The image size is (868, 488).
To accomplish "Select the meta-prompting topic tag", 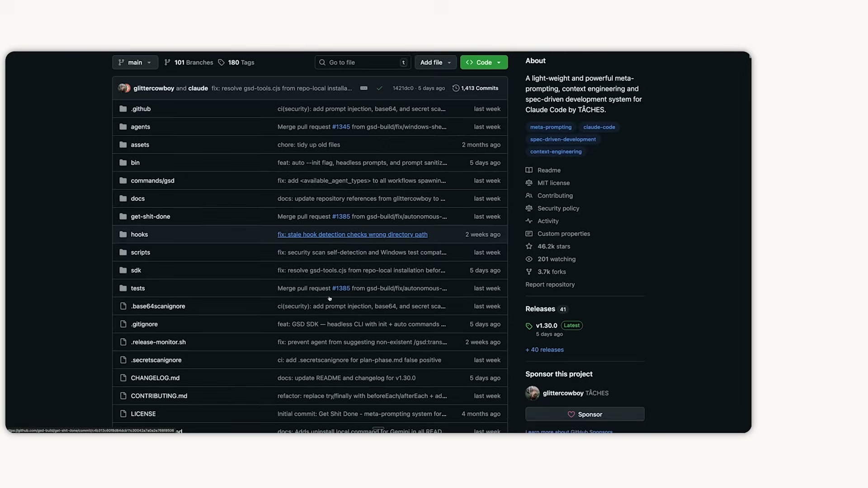I will click(551, 127).
